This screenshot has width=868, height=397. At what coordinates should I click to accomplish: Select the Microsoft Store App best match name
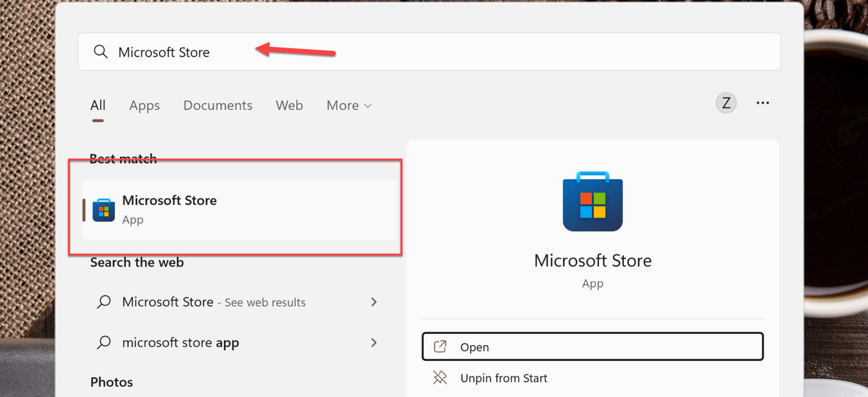tap(170, 200)
